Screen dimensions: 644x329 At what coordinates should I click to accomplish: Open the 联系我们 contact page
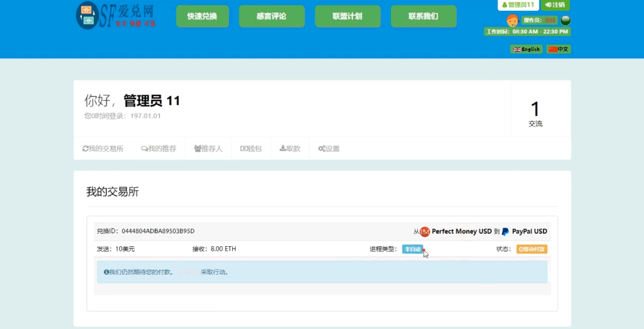tap(423, 16)
